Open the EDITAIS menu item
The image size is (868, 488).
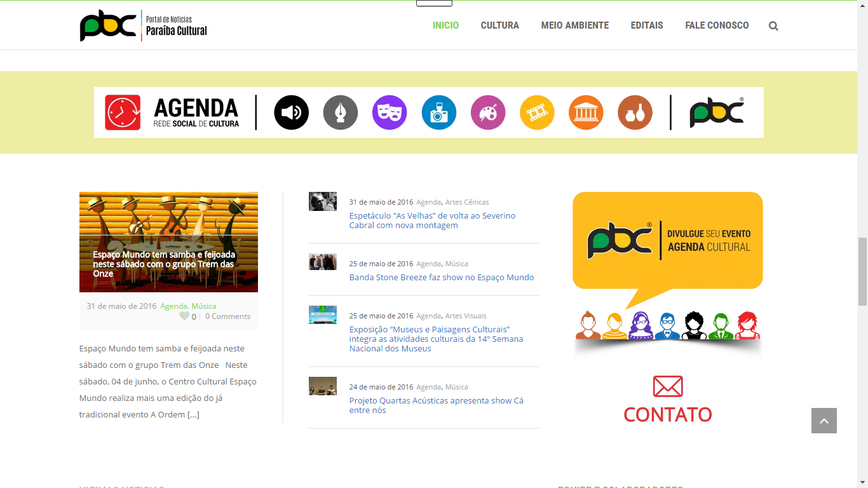tap(647, 25)
